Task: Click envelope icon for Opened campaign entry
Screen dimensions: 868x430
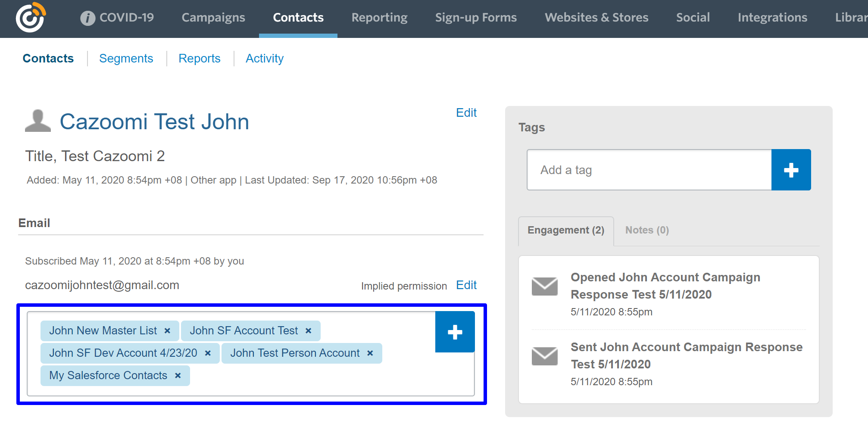Action: point(544,287)
